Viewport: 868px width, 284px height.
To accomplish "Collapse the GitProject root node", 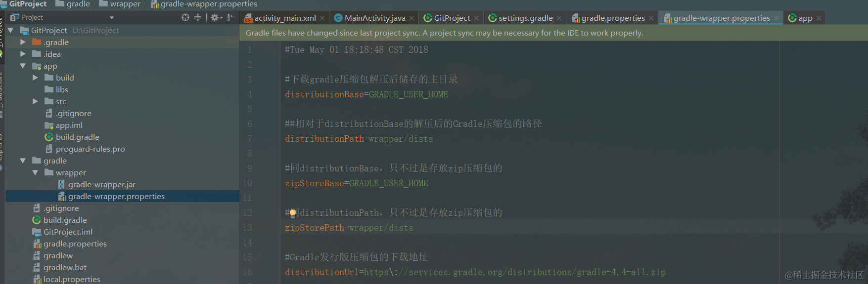I will point(10,30).
